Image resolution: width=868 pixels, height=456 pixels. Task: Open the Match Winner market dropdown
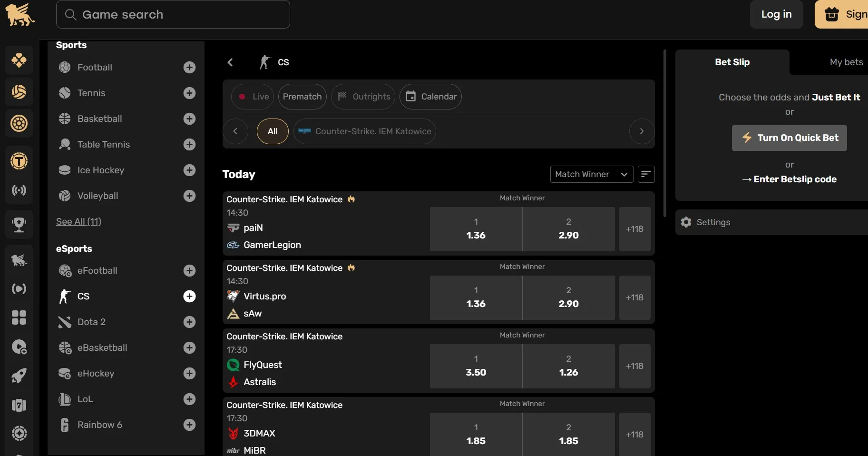pos(591,174)
